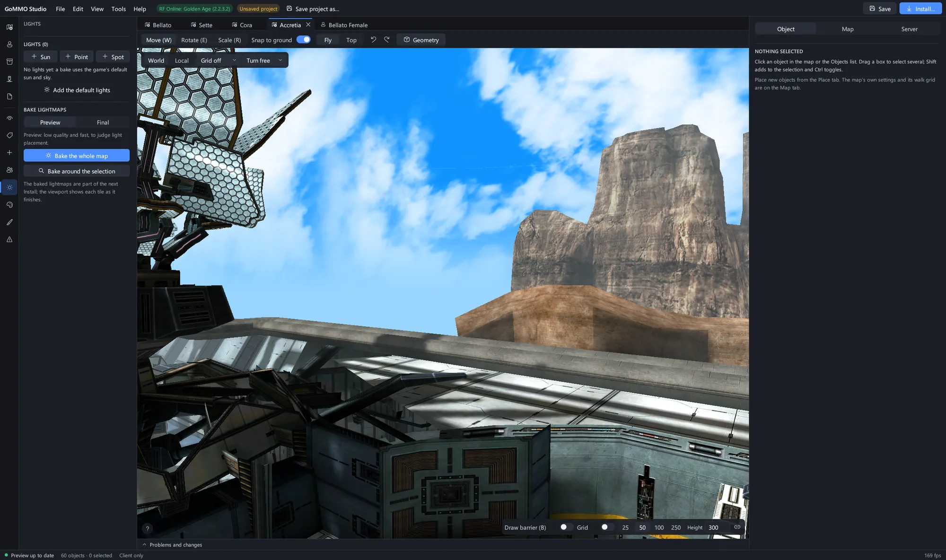This screenshot has height=560, width=946.
Task: Click the redo arrow in toolbar
Action: [387, 40]
